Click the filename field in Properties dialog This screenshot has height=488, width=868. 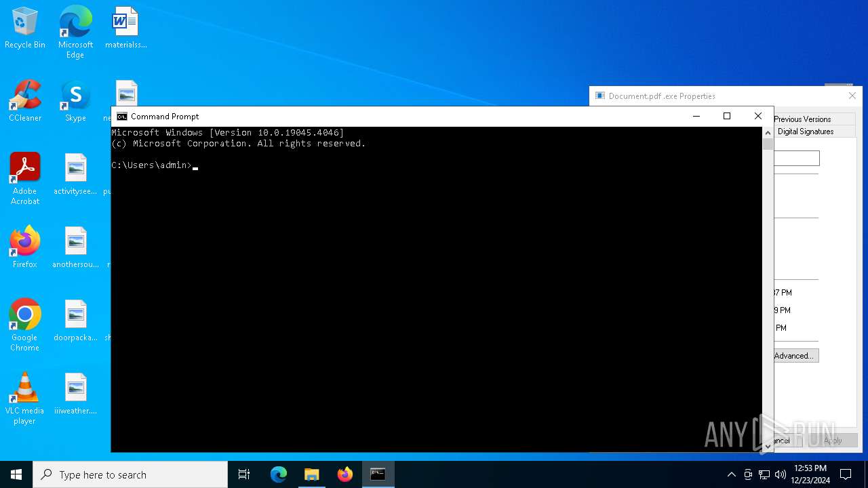point(796,159)
